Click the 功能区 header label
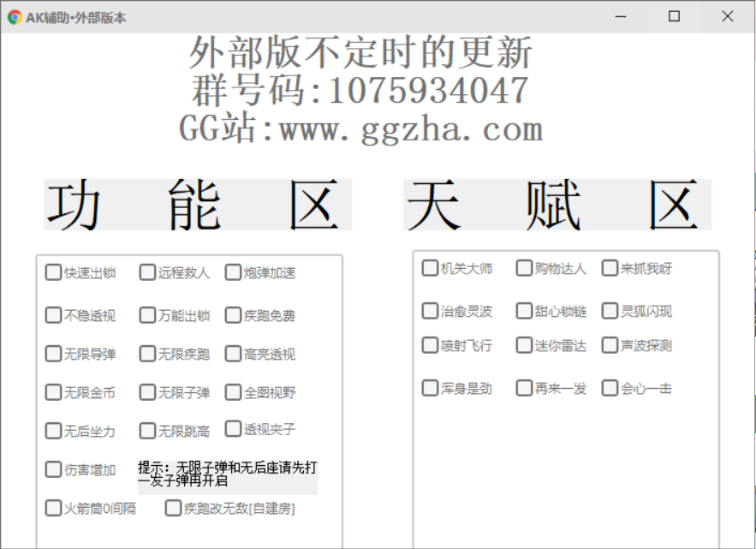Image resolution: width=756 pixels, height=549 pixels. [x=198, y=205]
